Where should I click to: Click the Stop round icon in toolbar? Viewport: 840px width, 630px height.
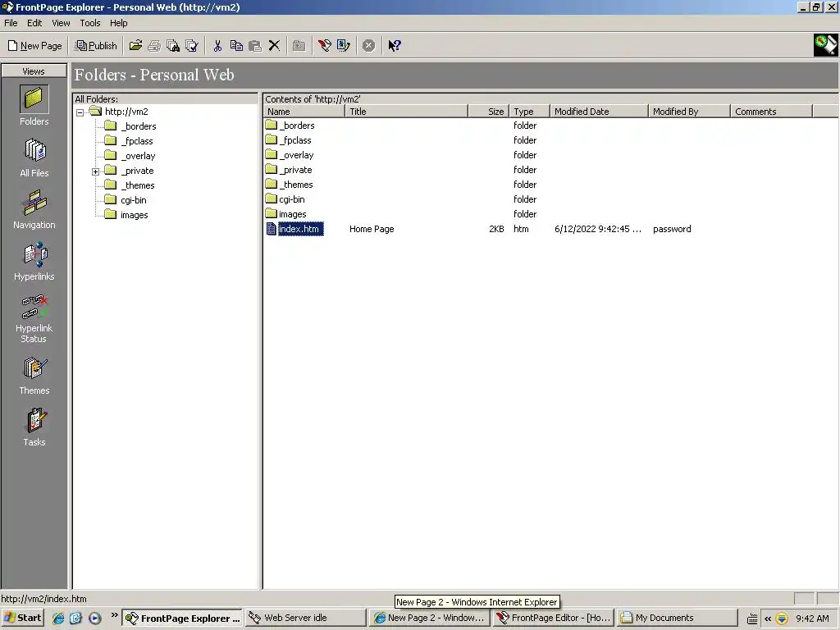(x=368, y=46)
